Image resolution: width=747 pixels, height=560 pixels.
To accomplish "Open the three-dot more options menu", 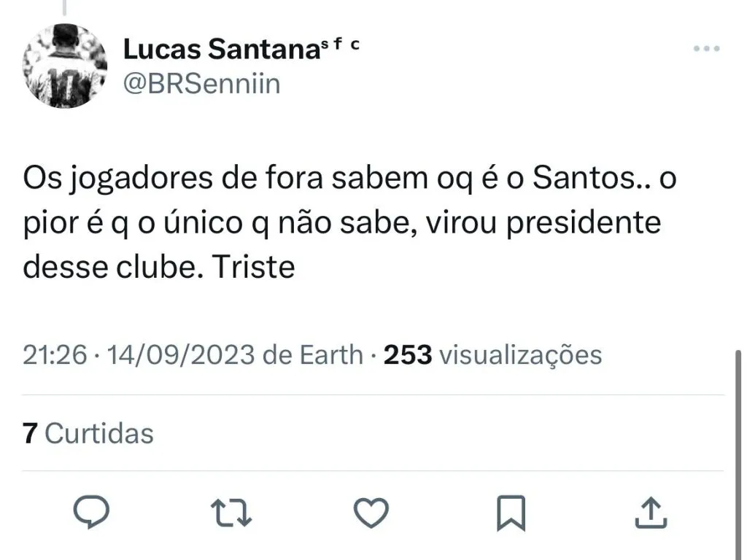I will coord(705,49).
